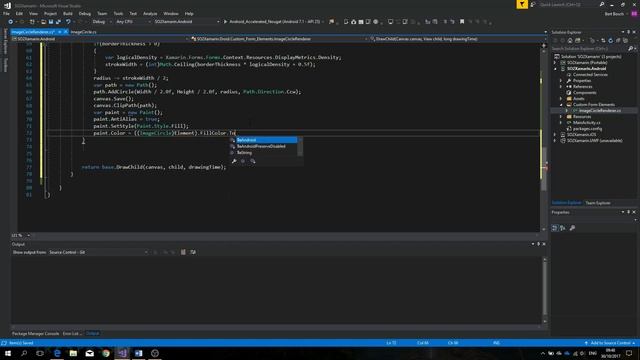Close the ImageCircleRenderer.cs tab
The image size is (640, 360).
[65, 32]
